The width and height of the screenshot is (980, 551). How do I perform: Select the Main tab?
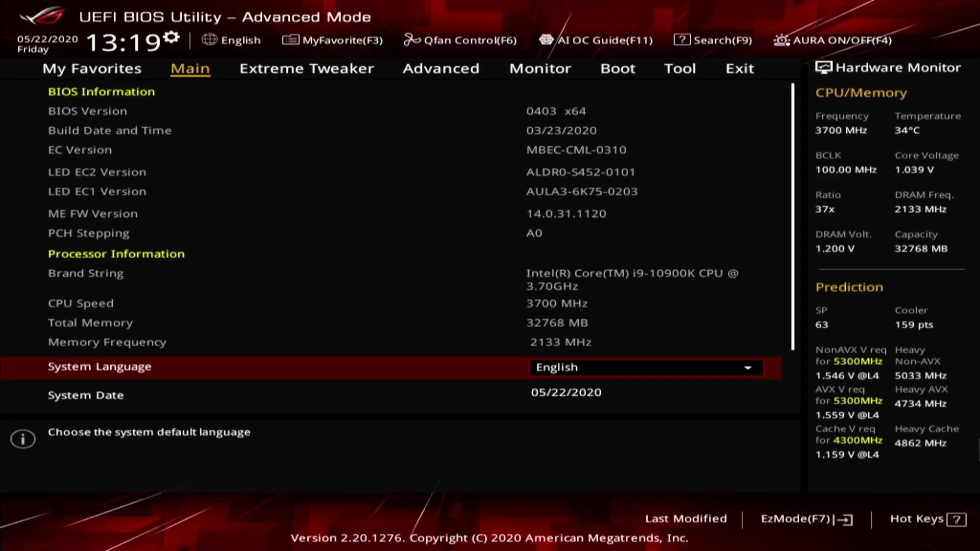click(190, 68)
